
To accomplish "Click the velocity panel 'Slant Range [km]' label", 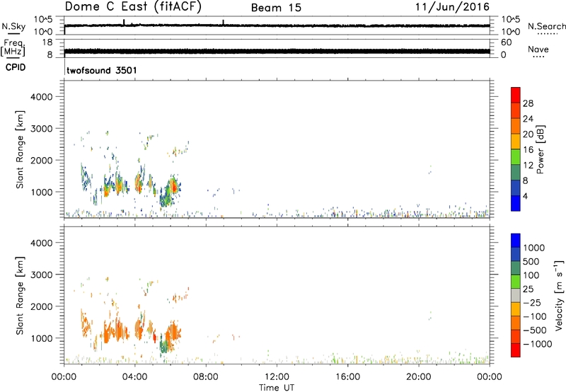I will (20, 296).
